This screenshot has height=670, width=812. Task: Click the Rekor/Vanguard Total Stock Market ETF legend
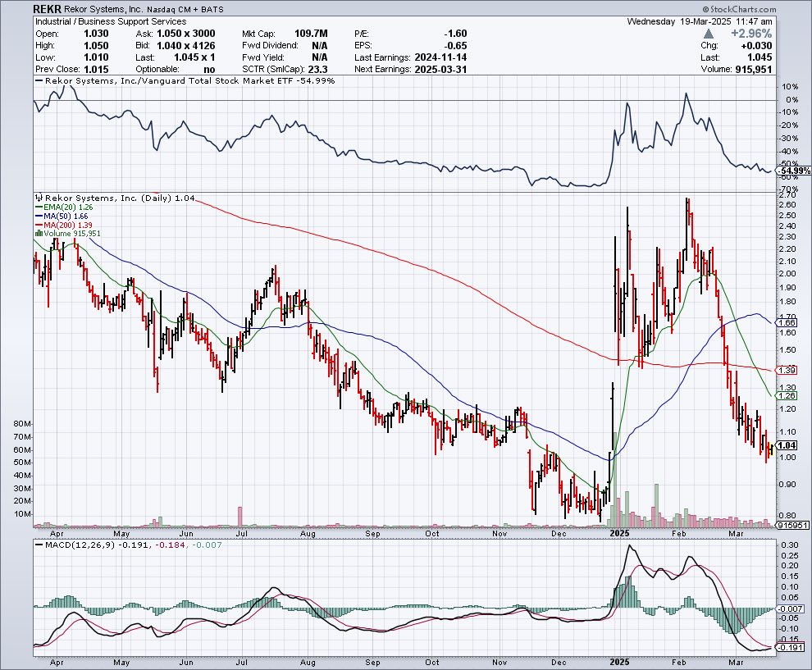(185, 80)
